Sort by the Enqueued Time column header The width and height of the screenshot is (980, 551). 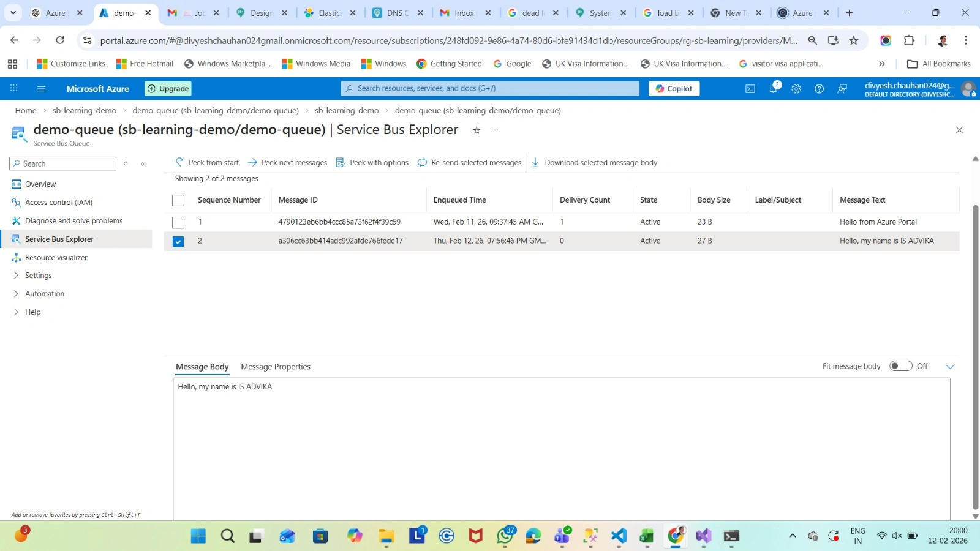pyautogui.click(x=459, y=200)
